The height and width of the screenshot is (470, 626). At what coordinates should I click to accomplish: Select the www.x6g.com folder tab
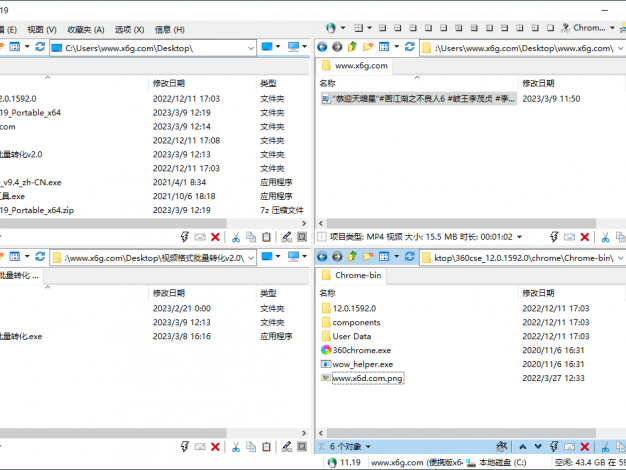[x=355, y=66]
